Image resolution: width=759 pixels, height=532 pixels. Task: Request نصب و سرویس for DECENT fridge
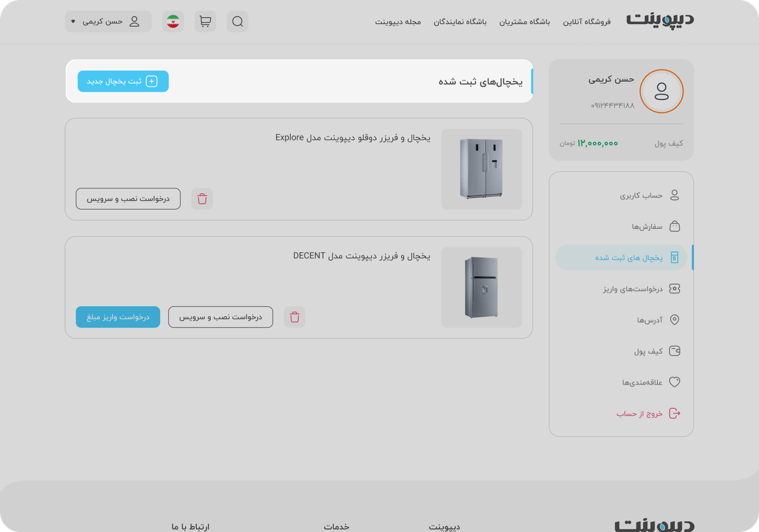(x=221, y=317)
